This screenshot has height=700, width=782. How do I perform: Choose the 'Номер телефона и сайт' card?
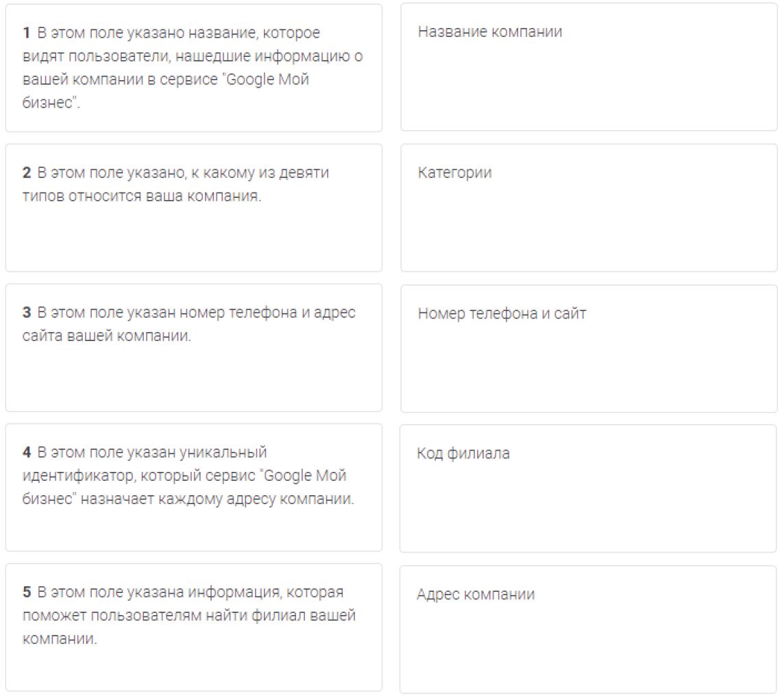[x=589, y=349]
